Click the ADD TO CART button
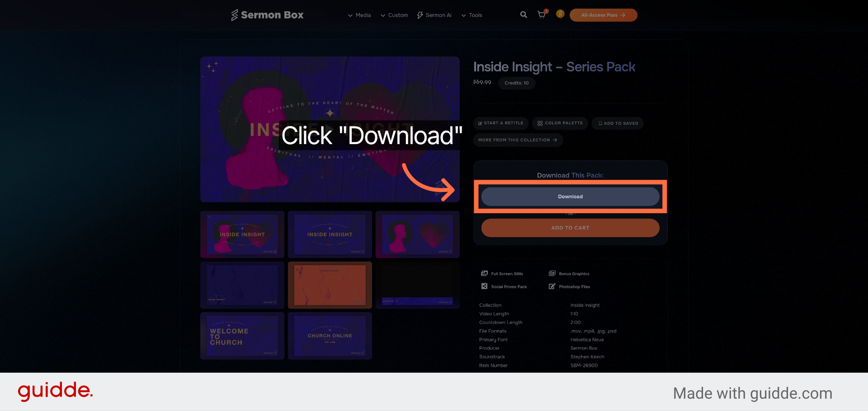The height and width of the screenshot is (411, 868). pyautogui.click(x=570, y=228)
